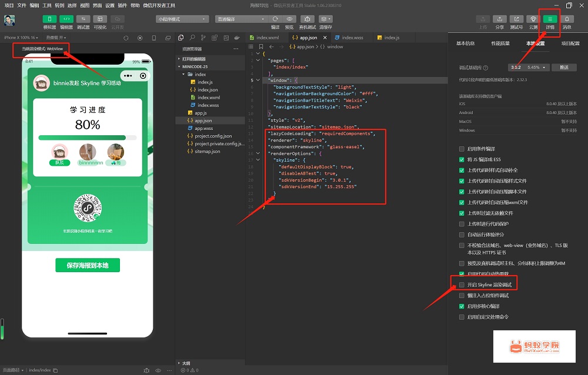Switch to the index.wxss editor tab
The image size is (588, 375).
point(352,38)
